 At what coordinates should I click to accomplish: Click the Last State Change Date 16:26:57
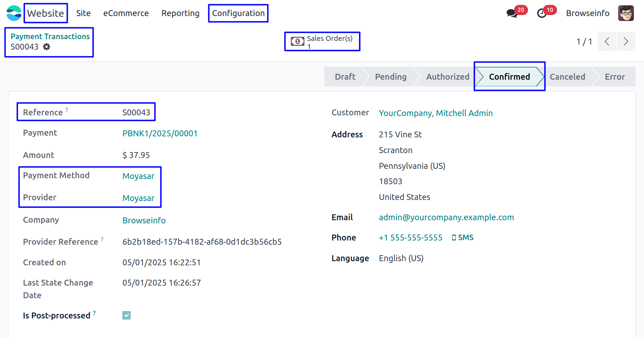pos(161,283)
